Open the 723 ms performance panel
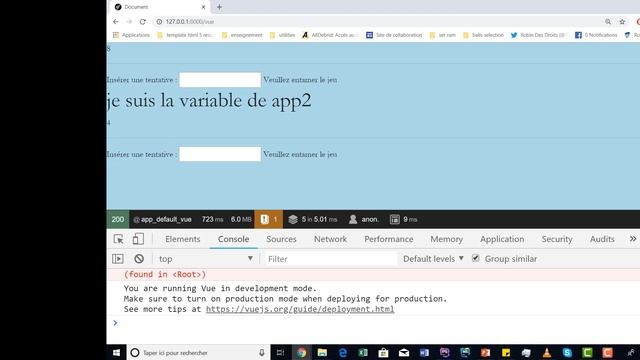 (212, 219)
